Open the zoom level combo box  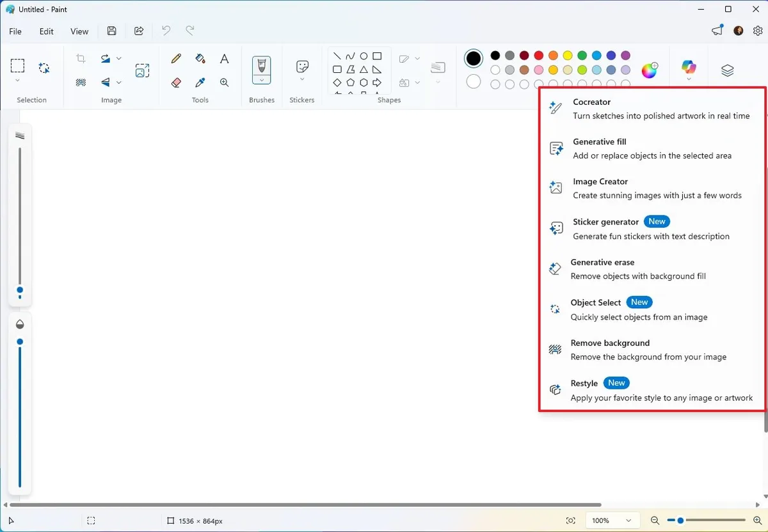[x=611, y=520]
